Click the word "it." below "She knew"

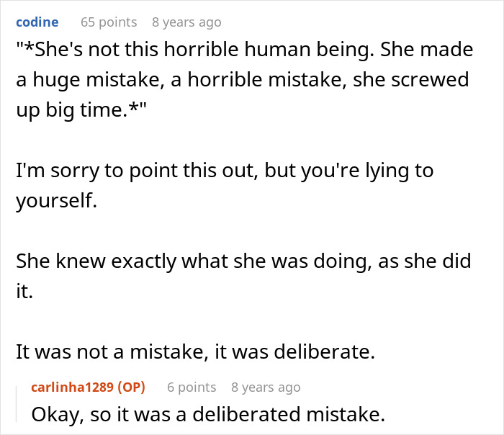click(x=24, y=291)
